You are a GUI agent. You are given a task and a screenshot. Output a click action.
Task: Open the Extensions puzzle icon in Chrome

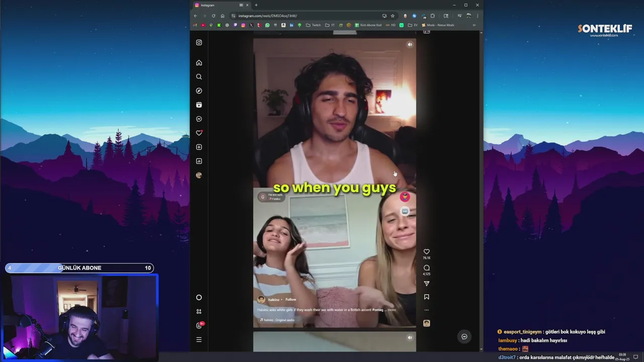(x=432, y=16)
